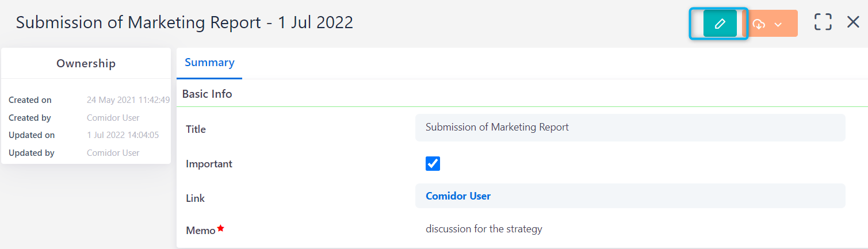868x249 pixels.
Task: Toggle fullscreen view of the record
Action: [823, 22]
